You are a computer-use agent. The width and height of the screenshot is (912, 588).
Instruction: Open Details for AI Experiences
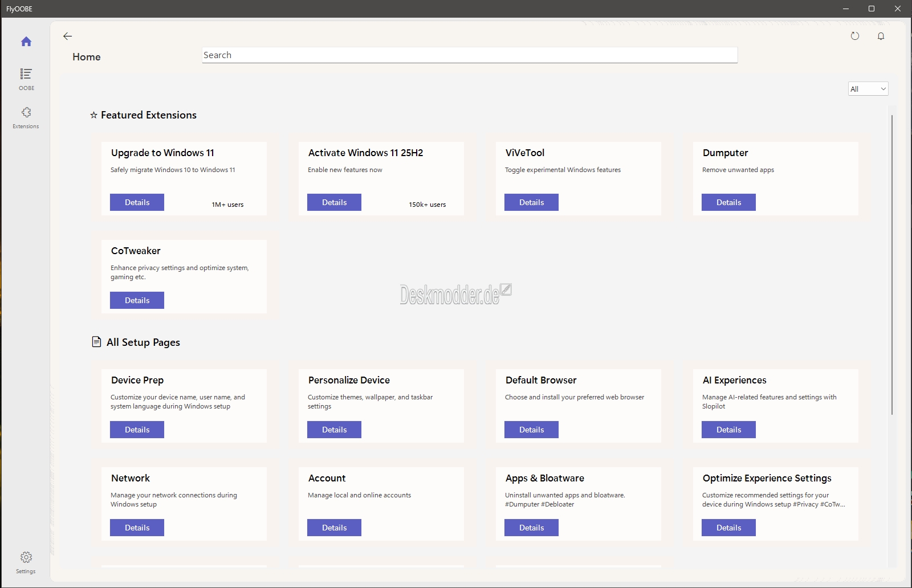(x=728, y=430)
